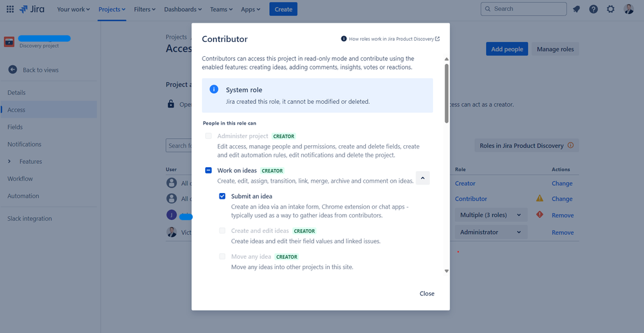Click the Create button
Image resolution: width=644 pixels, height=333 pixels.
[283, 9]
